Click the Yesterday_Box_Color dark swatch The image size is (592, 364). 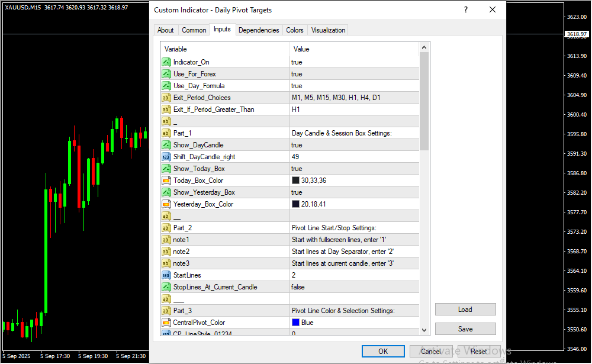pyautogui.click(x=295, y=204)
